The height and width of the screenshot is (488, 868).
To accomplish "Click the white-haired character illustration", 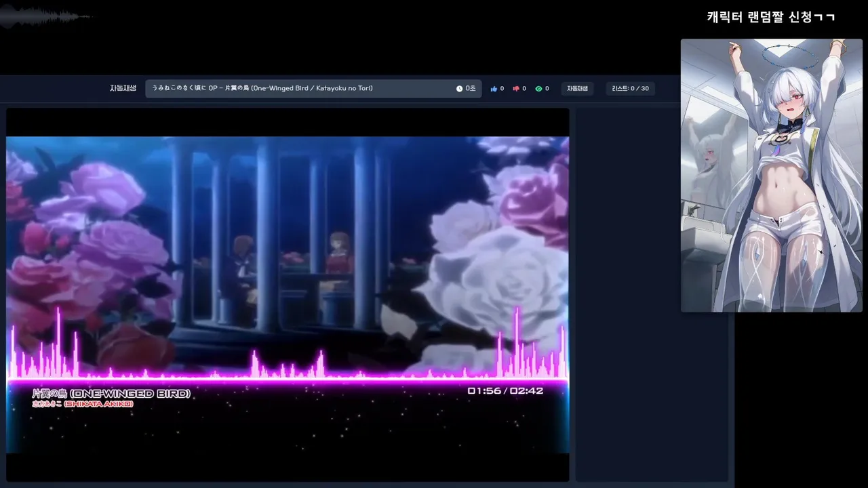I will click(x=772, y=176).
